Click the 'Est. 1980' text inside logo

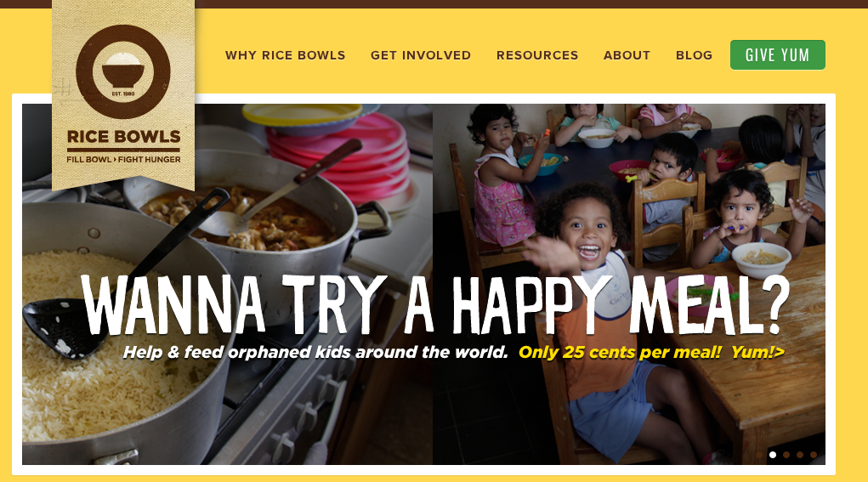click(123, 94)
